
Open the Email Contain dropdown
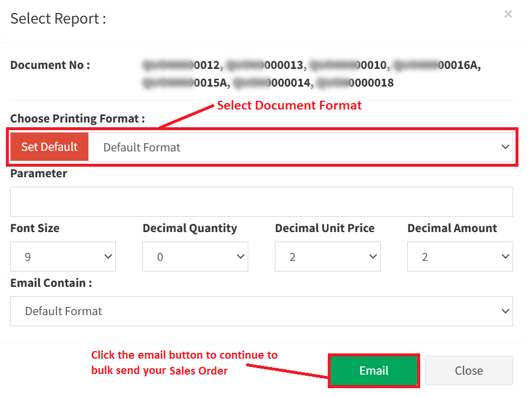click(x=261, y=311)
